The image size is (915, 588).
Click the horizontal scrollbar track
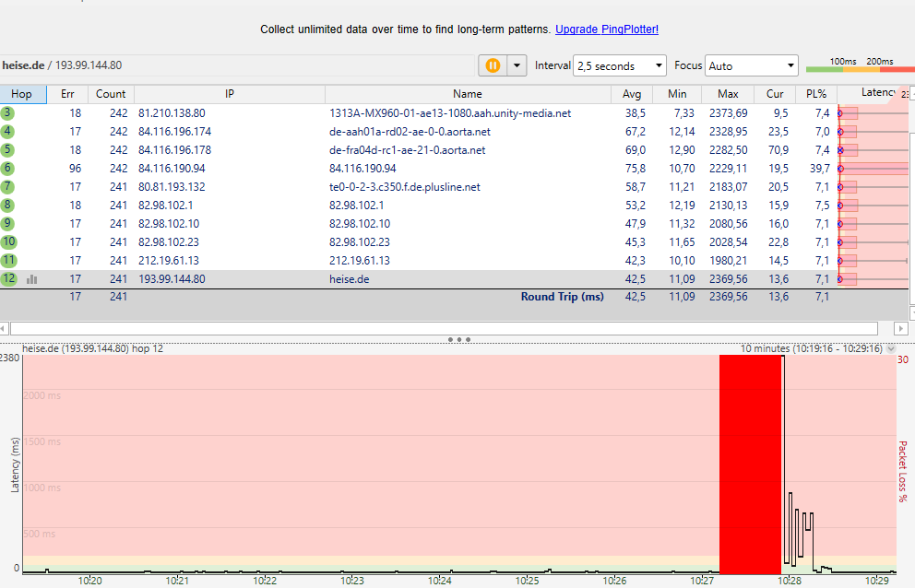pyautogui.click(x=444, y=328)
